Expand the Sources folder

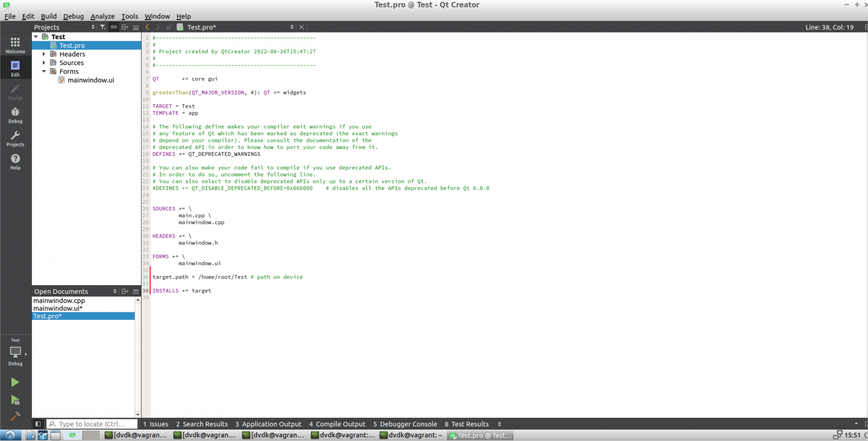tap(44, 63)
